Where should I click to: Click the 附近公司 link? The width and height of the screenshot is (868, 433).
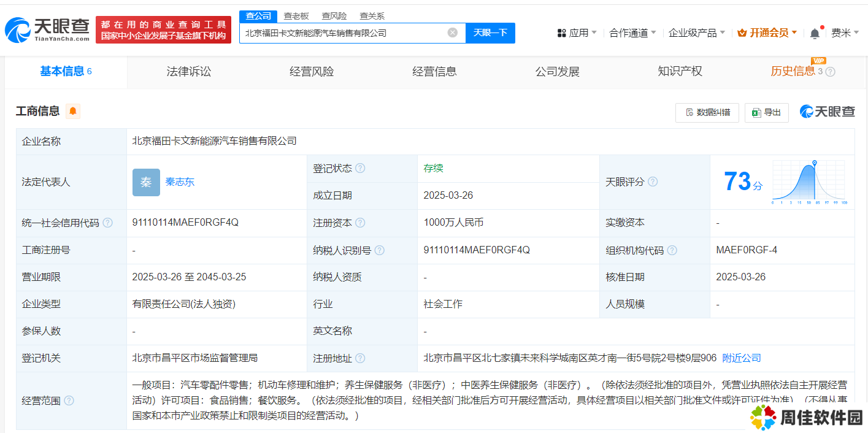pyautogui.click(x=742, y=358)
